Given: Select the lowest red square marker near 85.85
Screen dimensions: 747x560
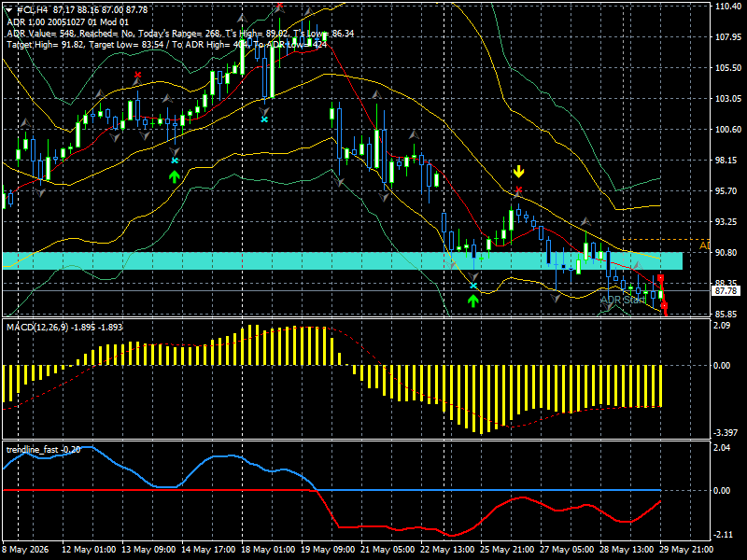Looking at the screenshot, I should [x=664, y=306].
